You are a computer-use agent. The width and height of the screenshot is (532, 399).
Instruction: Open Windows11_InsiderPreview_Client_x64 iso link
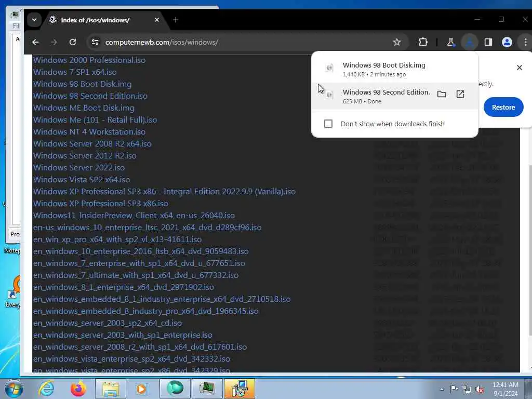click(134, 216)
